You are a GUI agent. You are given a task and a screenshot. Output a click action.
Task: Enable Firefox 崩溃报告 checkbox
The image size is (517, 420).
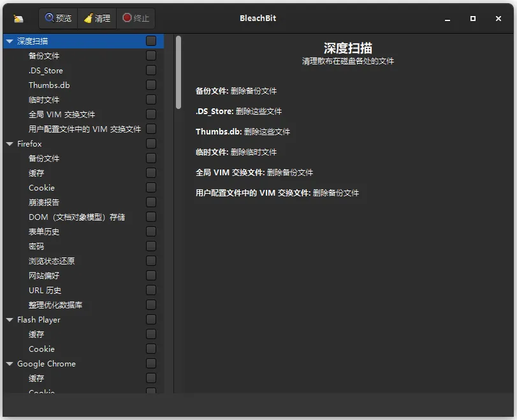(x=151, y=202)
